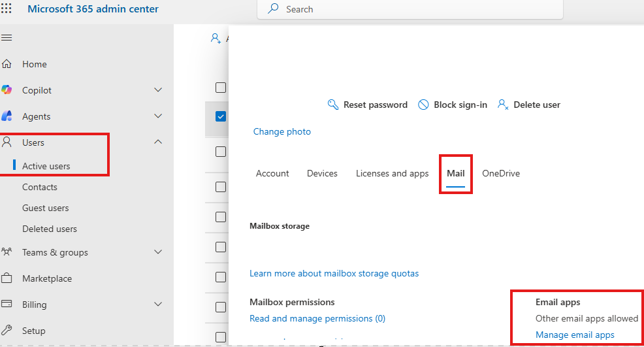The width and height of the screenshot is (644, 347).
Task: Check the user checkbox beside Setup item
Action: tap(221, 337)
